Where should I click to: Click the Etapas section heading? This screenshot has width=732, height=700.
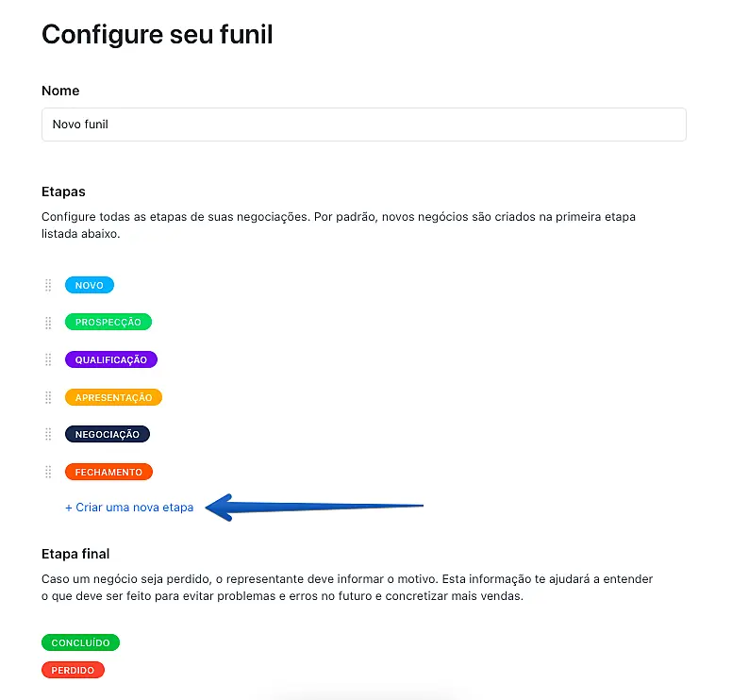63,192
